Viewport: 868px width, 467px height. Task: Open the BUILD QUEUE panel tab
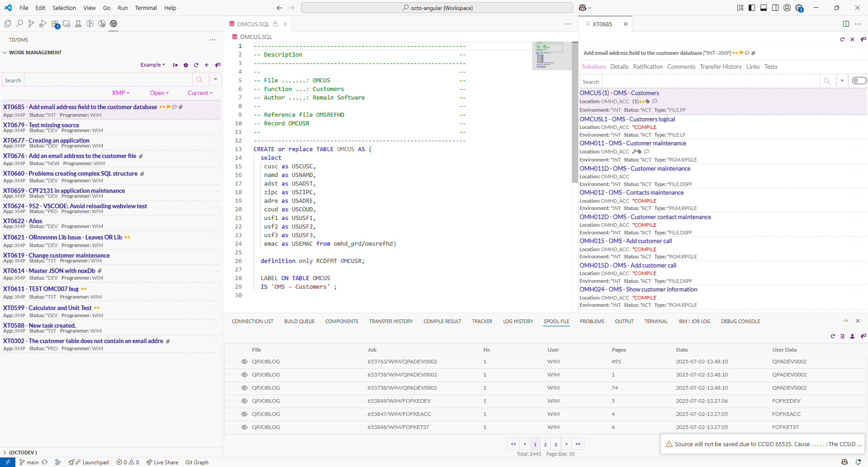tap(299, 321)
